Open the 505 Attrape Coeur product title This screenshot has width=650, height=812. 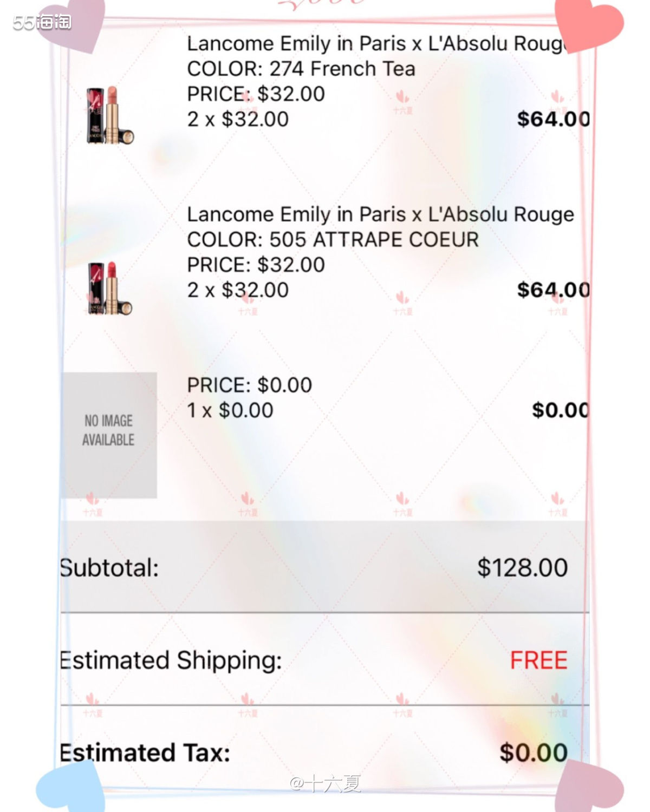click(380, 214)
